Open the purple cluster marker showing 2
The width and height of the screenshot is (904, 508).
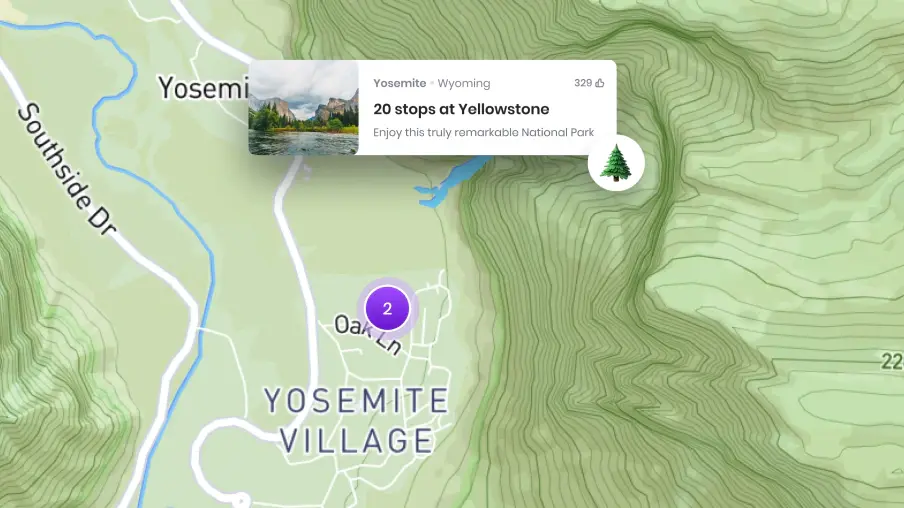(x=387, y=308)
